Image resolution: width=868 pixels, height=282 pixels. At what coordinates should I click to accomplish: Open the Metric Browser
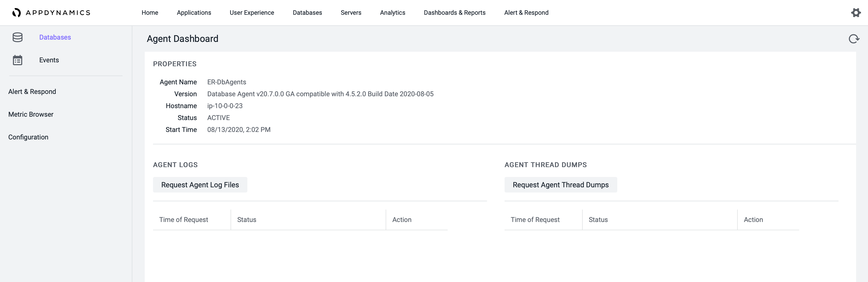31,114
